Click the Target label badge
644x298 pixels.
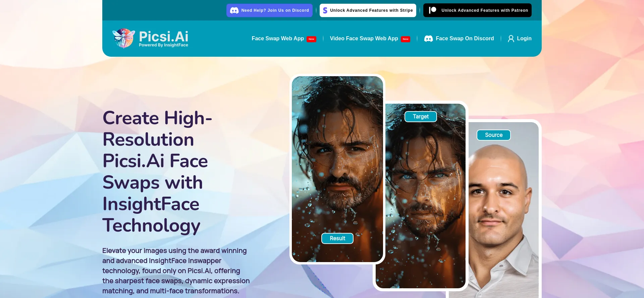[421, 116]
